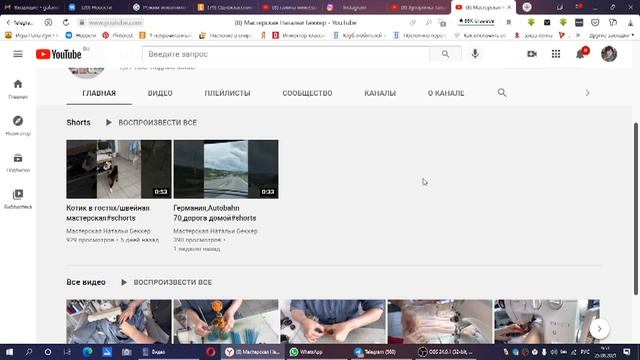Switch to the ГЛАВНАЯ channel tab
The width and height of the screenshot is (640, 360).
(99, 93)
